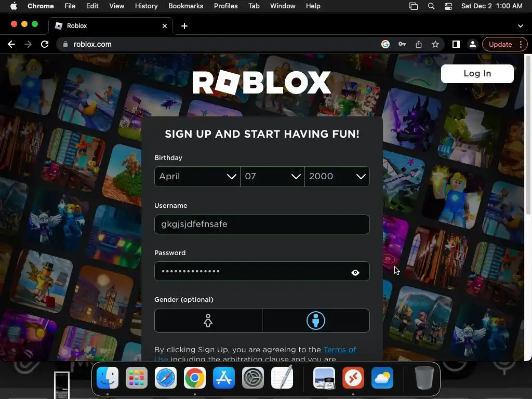Click the date and time in menu bar
532x399 pixels.
coord(491,6)
